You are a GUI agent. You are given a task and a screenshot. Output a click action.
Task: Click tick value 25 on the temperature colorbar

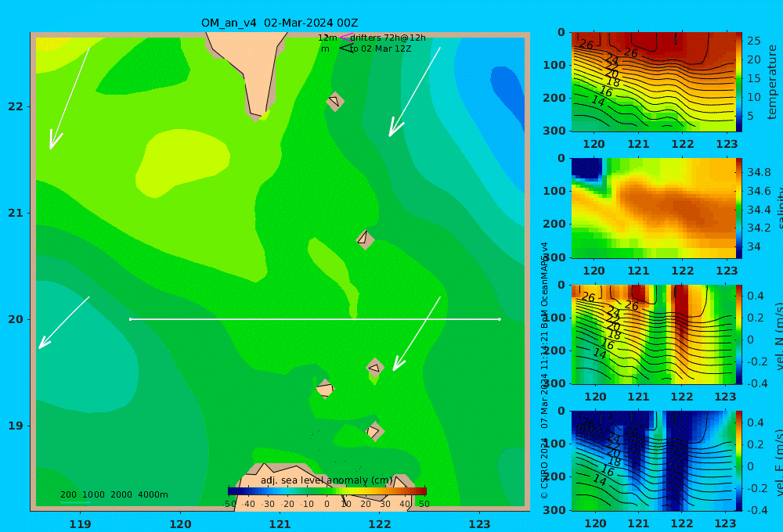coord(753,41)
